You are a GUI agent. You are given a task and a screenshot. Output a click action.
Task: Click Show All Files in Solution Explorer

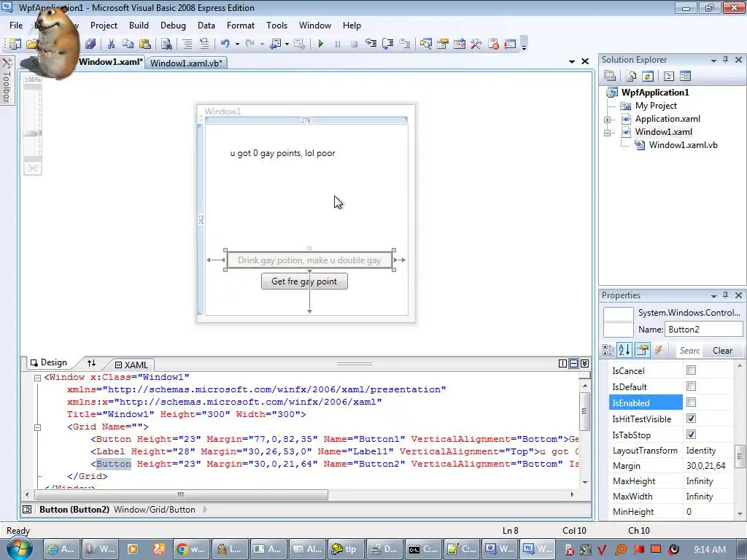coord(631,76)
